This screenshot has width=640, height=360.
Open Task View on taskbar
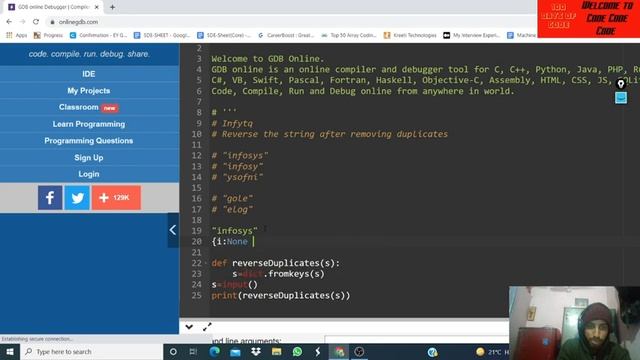(x=193, y=351)
